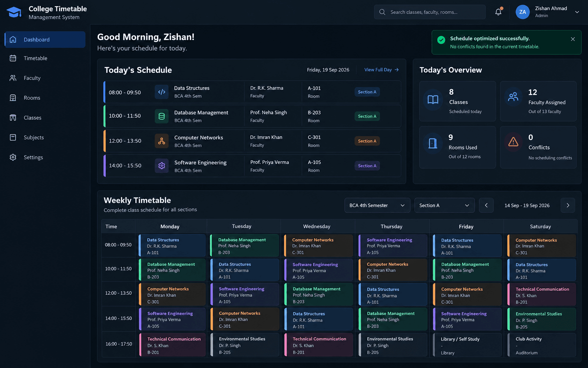Click the Data Structures code icon
The width and height of the screenshot is (588, 368).
pos(162,92)
